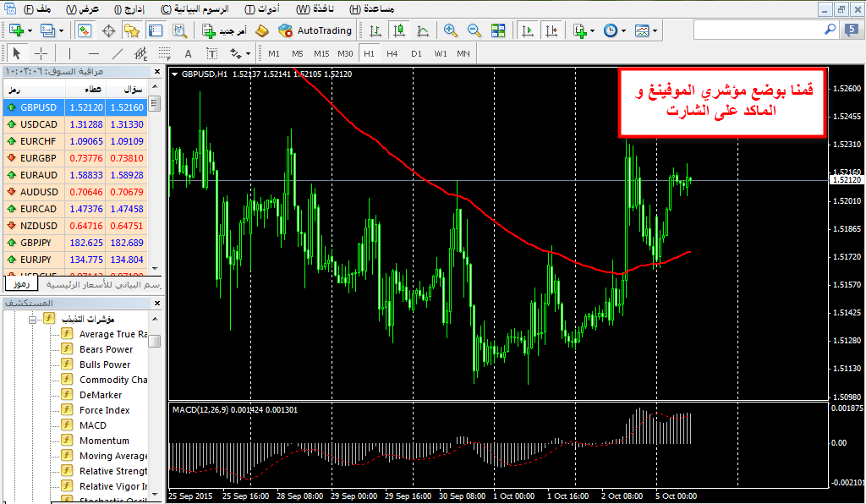Select the EURGBP row in Market Watch
This screenshot has height=504, width=866.
[x=75, y=158]
